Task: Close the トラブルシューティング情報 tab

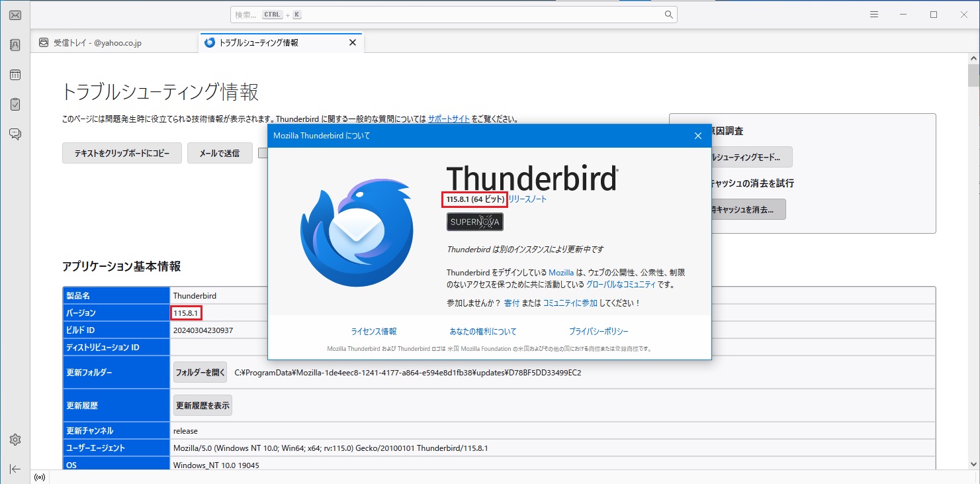Action: 352,43
